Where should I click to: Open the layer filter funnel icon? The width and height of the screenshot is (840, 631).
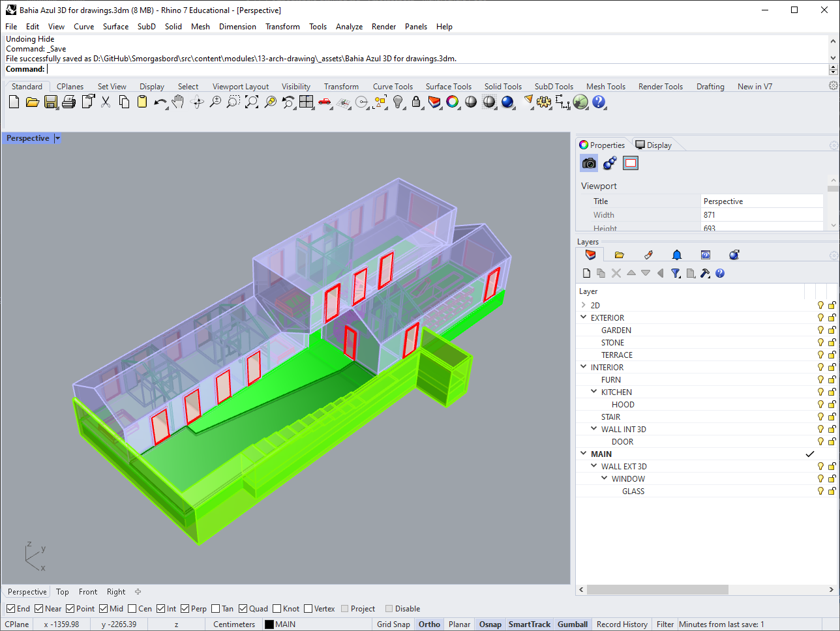coord(676,273)
